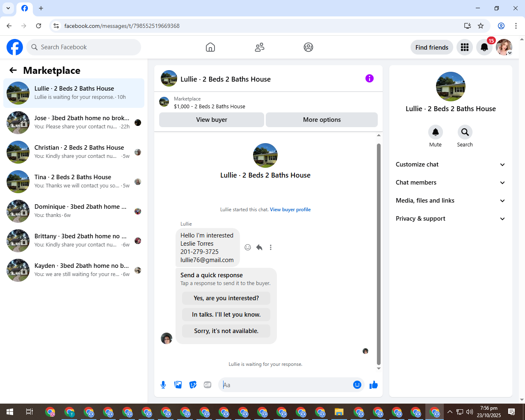Click the More options button
525x420 pixels.
click(322, 120)
